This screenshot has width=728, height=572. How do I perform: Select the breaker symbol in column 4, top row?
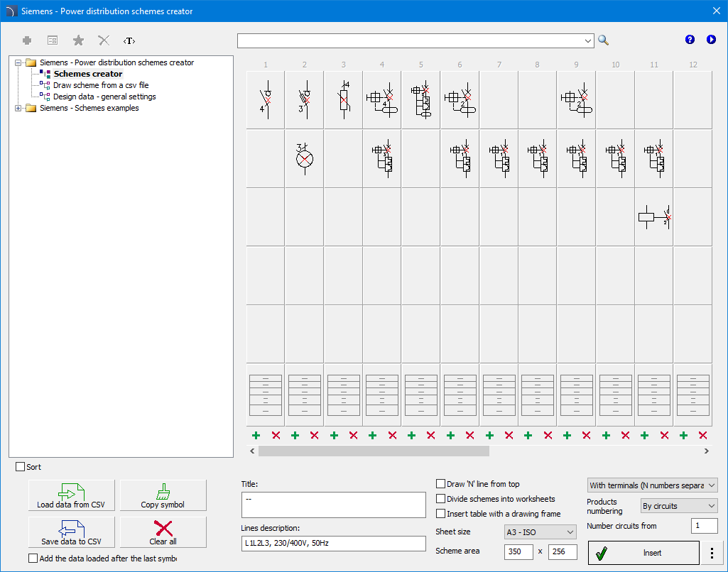tap(382, 100)
